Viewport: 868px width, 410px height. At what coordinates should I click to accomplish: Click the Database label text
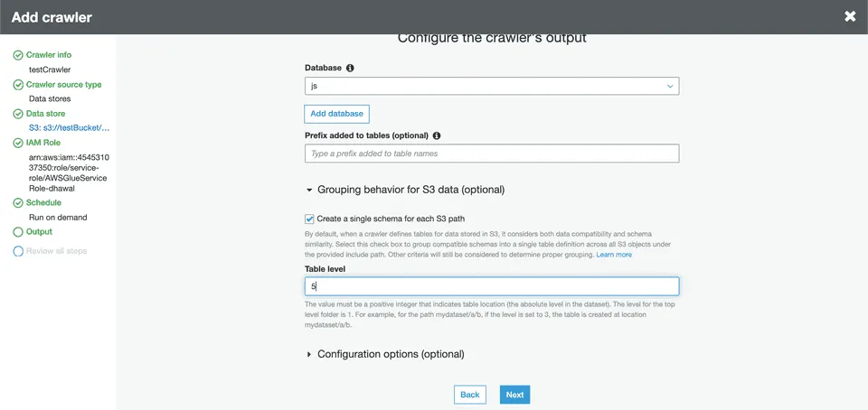coord(324,68)
